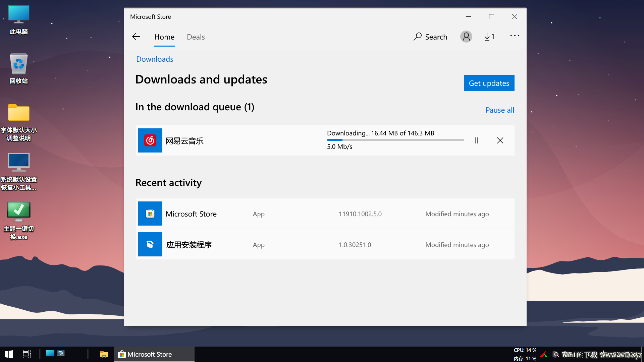Open downloads indicator showing 1
The image size is (644, 362).
(489, 37)
